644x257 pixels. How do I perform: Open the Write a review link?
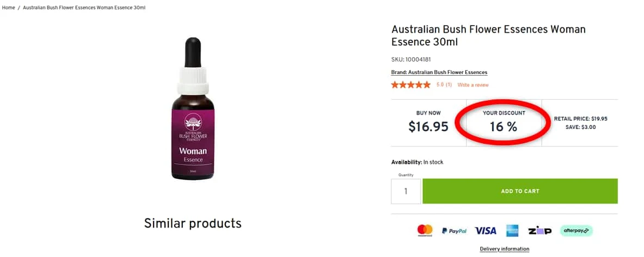click(x=473, y=85)
